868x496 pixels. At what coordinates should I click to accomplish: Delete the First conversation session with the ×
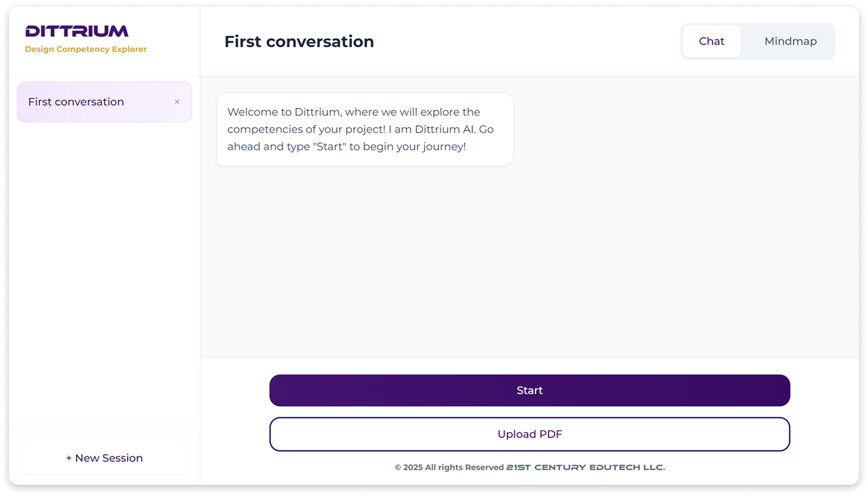tap(177, 102)
